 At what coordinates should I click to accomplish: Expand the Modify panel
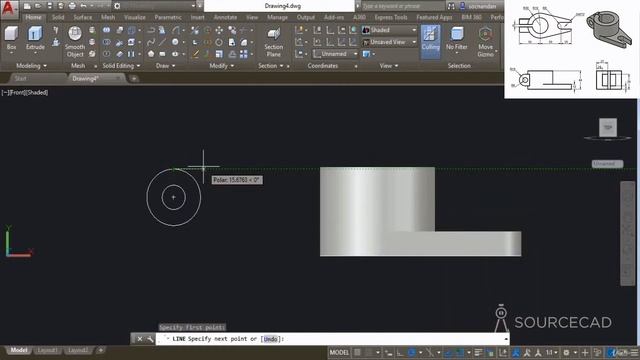[x=222, y=66]
